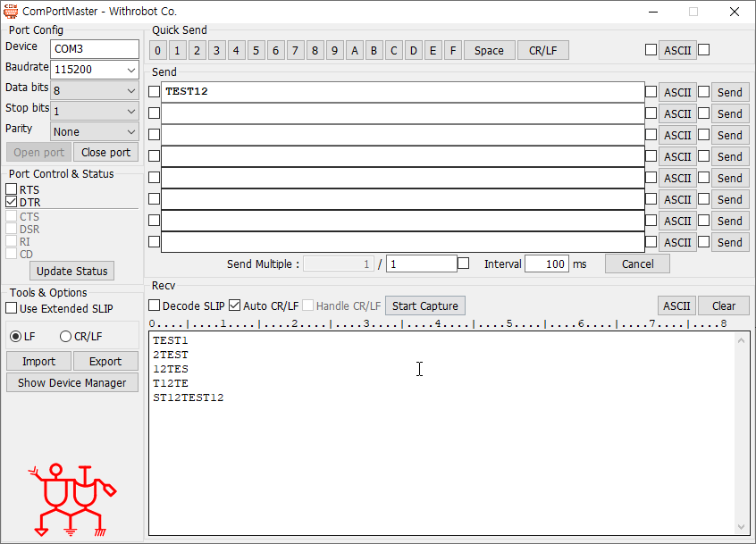
Task: Click the Interval 100 ms field
Action: click(x=547, y=264)
